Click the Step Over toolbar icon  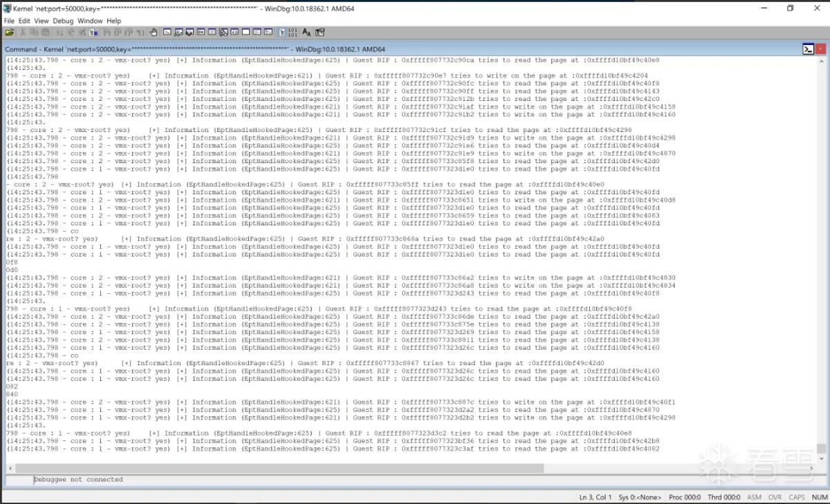(x=116, y=32)
